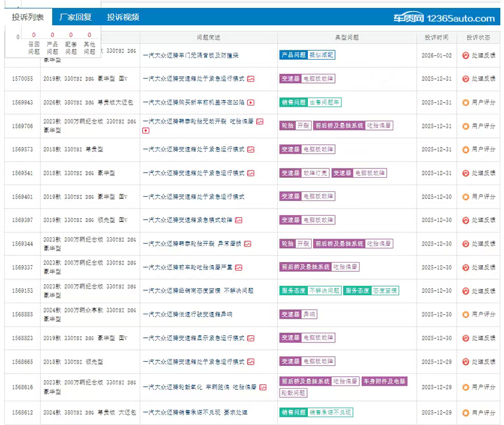Viewport: 504px width, 425px height.
Task: Click 用户评分 status icon for complaint 1568885
Action: click(466, 314)
